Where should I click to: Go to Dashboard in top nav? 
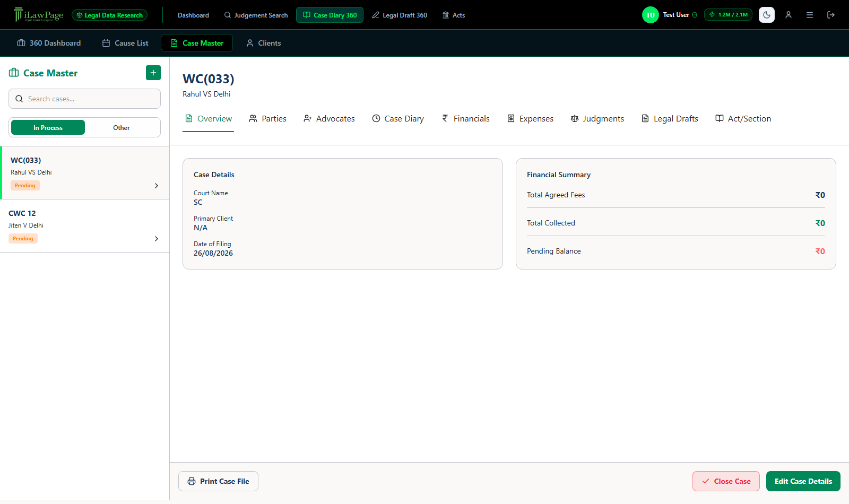[x=193, y=15]
